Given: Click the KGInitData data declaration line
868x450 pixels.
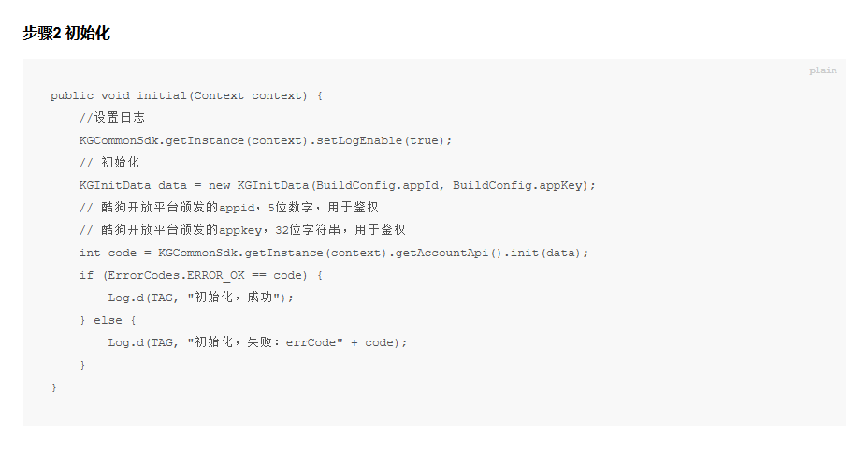Looking at the screenshot, I should (337, 185).
